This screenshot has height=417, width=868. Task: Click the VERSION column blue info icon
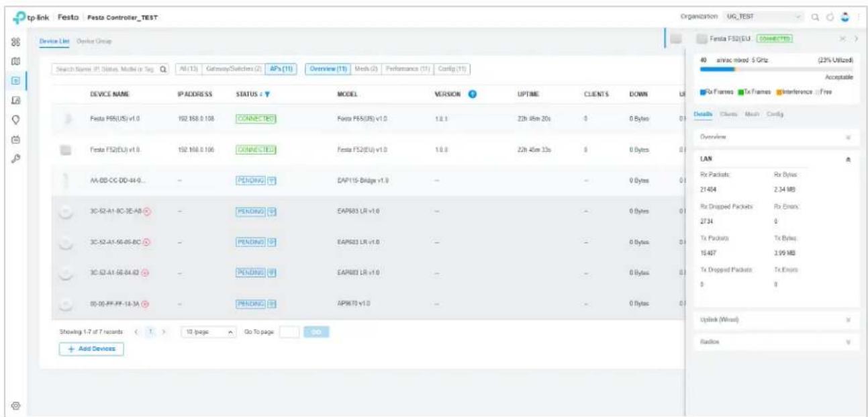(473, 95)
